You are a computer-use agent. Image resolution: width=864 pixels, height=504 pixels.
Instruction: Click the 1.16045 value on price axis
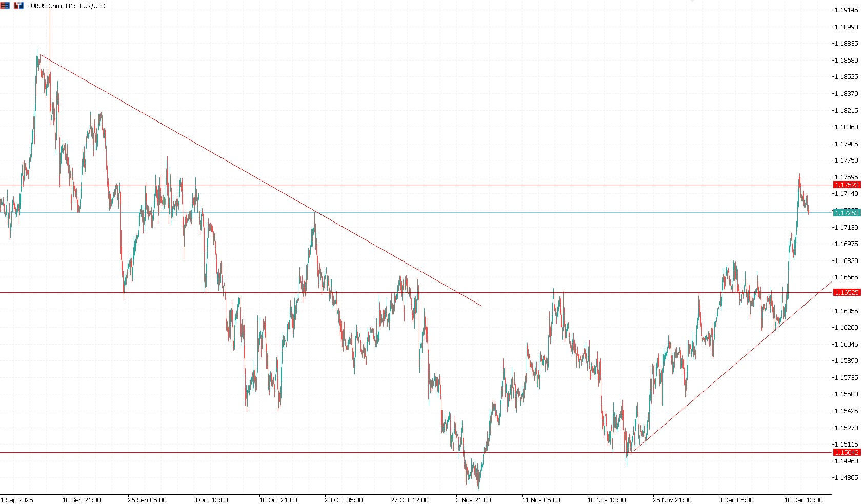846,344
